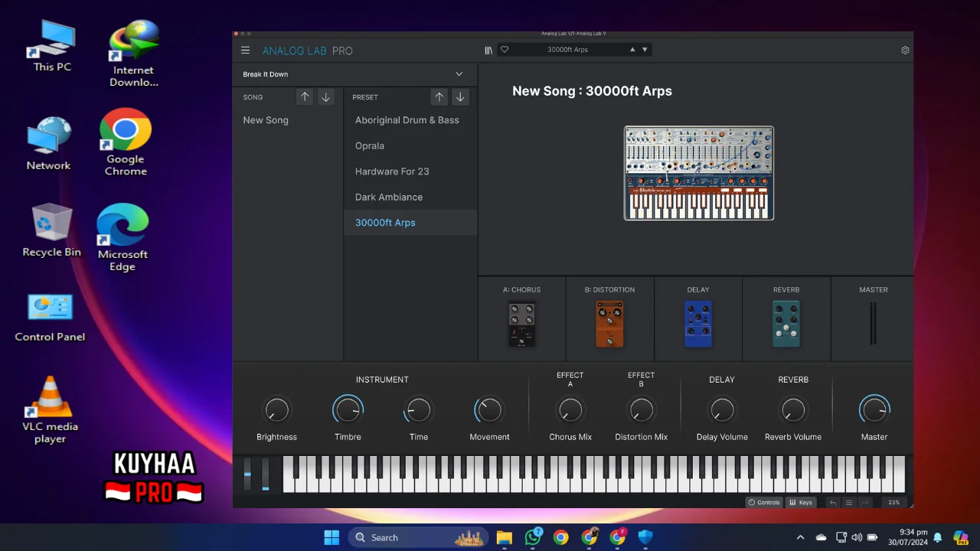Adjust the Delay Volume knob
The width and height of the screenshot is (980, 551).
coord(722,410)
